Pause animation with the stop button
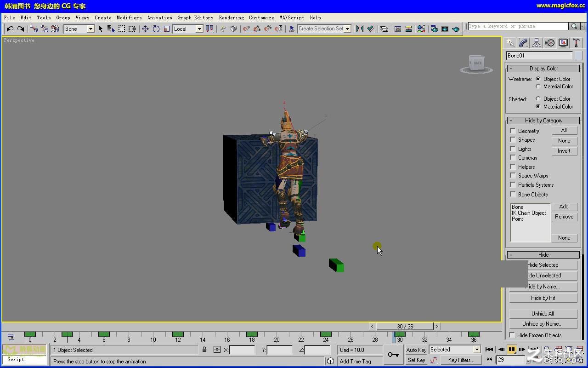The width and height of the screenshot is (588, 368). pyautogui.click(x=511, y=350)
